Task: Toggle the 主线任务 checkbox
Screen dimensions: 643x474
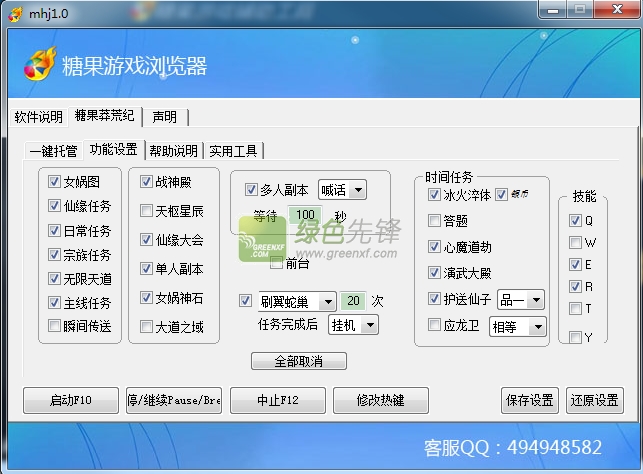Action: [54, 303]
